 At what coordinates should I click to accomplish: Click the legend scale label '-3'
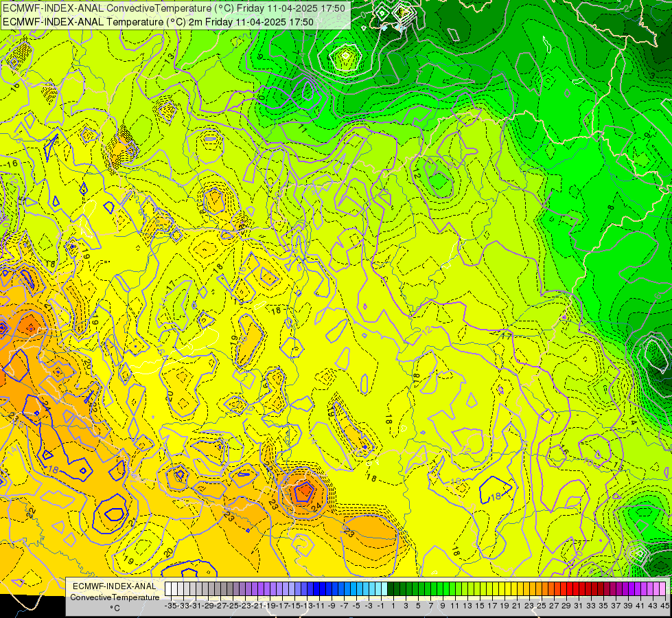(369, 606)
